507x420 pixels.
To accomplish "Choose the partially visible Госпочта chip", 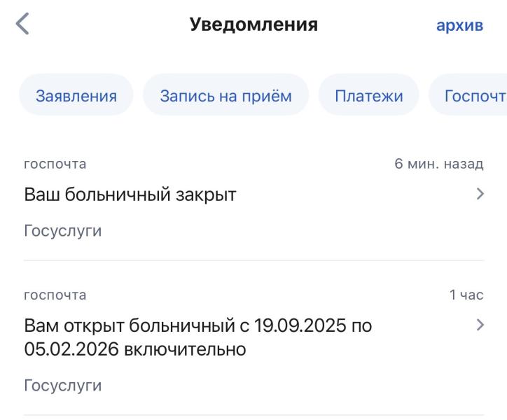I will (475, 95).
